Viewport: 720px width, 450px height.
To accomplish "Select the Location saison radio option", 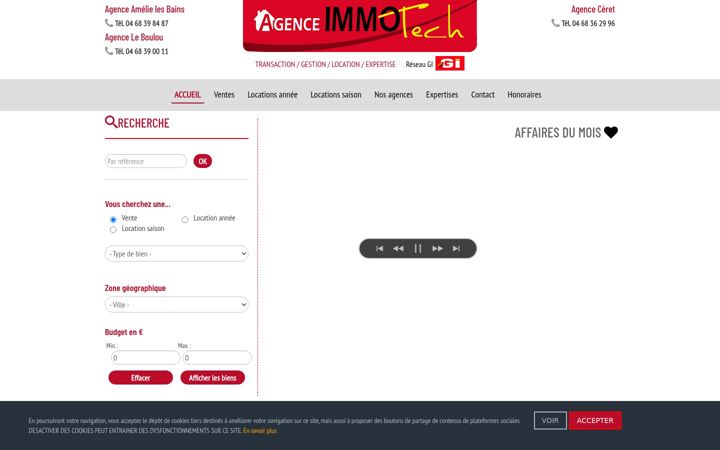I will click(113, 230).
